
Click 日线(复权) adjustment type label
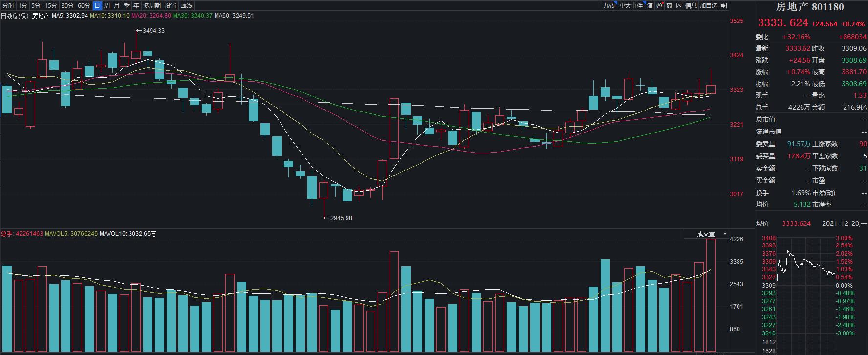[15, 16]
